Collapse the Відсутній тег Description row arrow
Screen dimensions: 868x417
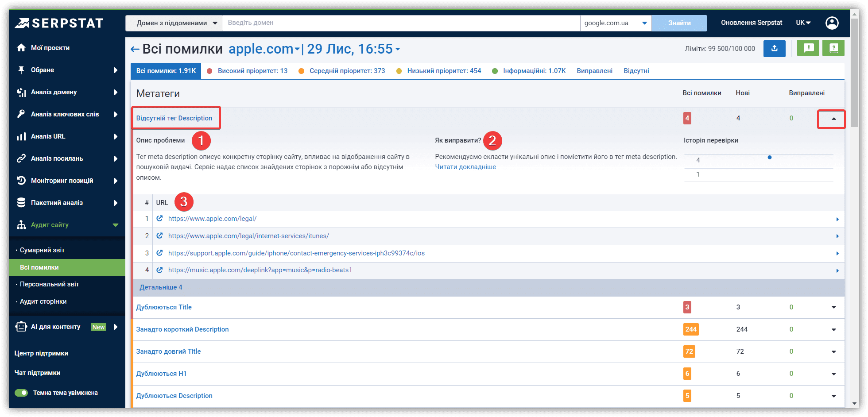click(x=833, y=119)
